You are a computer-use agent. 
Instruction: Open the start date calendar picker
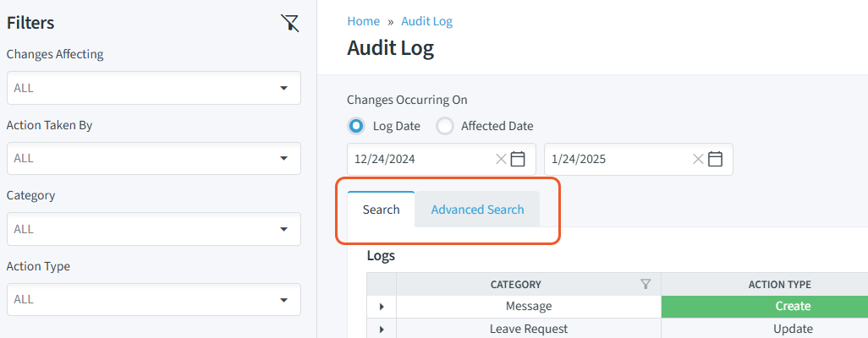tap(518, 160)
